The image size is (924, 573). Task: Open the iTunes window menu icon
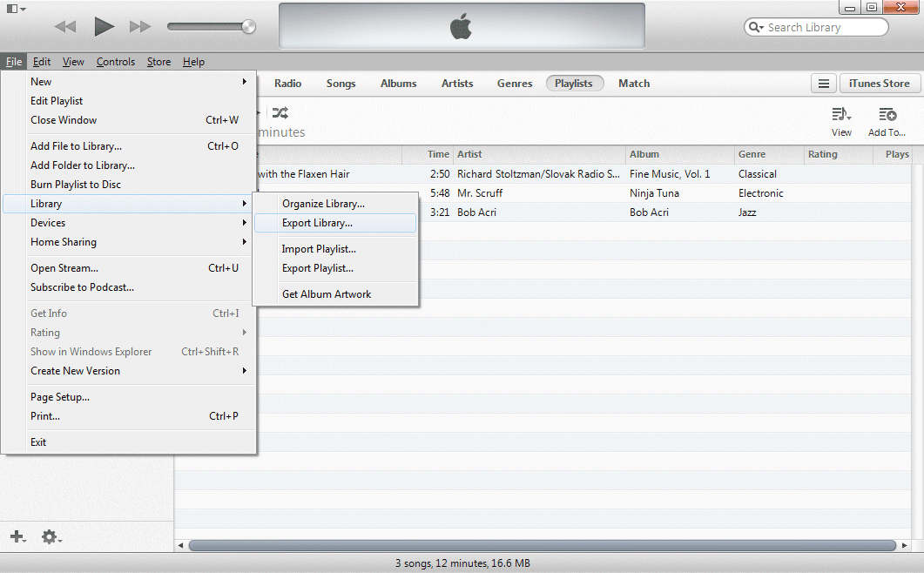tap(16, 9)
